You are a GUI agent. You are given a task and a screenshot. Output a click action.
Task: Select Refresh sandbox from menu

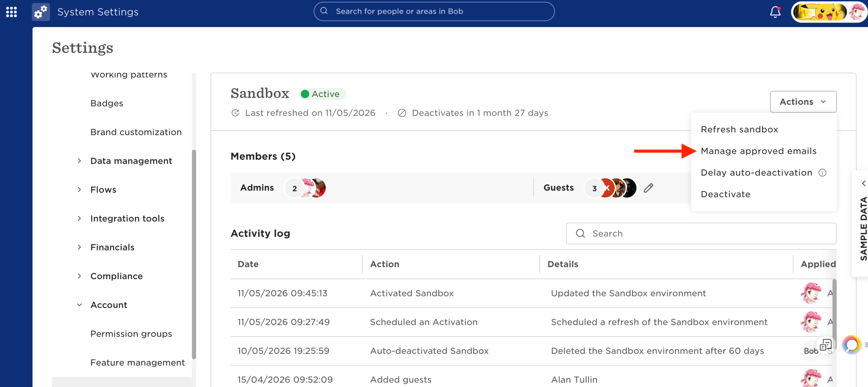tap(739, 129)
